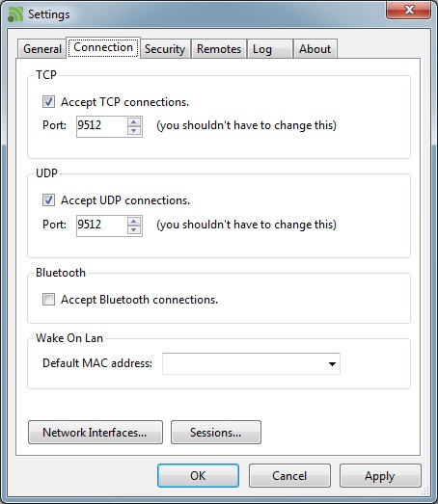This screenshot has height=504, width=438.
Task: Open Default MAC address dropdown arrow
Action: pos(332,364)
